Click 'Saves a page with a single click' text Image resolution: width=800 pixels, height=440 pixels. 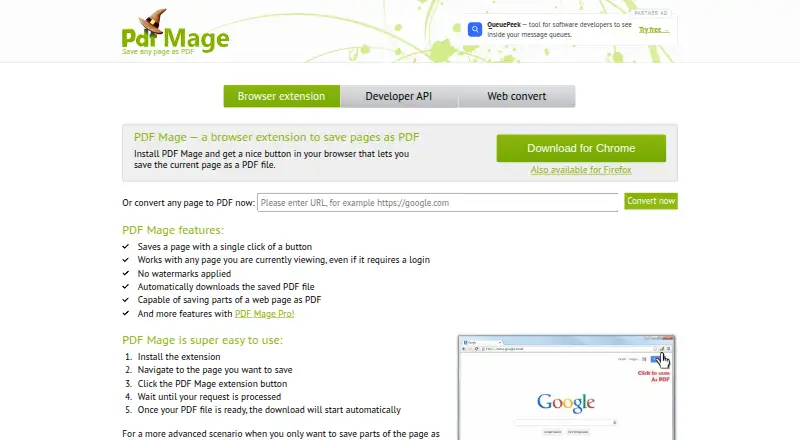pyautogui.click(x=224, y=247)
